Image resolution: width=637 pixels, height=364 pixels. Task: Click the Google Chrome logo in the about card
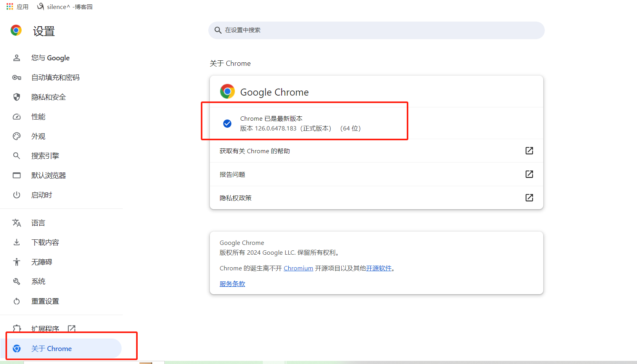pyautogui.click(x=227, y=91)
